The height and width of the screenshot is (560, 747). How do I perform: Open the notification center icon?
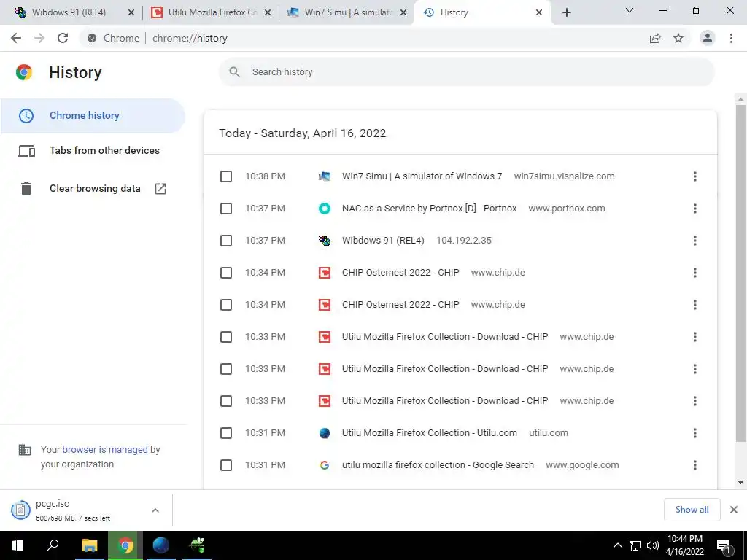click(x=724, y=545)
